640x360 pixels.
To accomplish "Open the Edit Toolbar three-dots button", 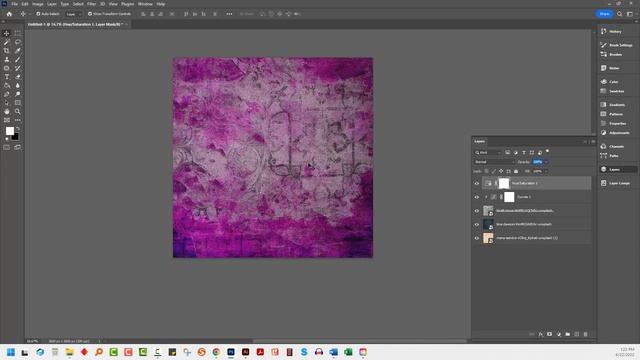I will tap(18, 120).
